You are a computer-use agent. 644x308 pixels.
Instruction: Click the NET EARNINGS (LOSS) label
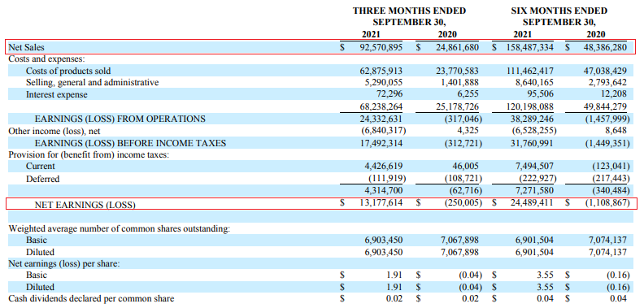point(85,204)
